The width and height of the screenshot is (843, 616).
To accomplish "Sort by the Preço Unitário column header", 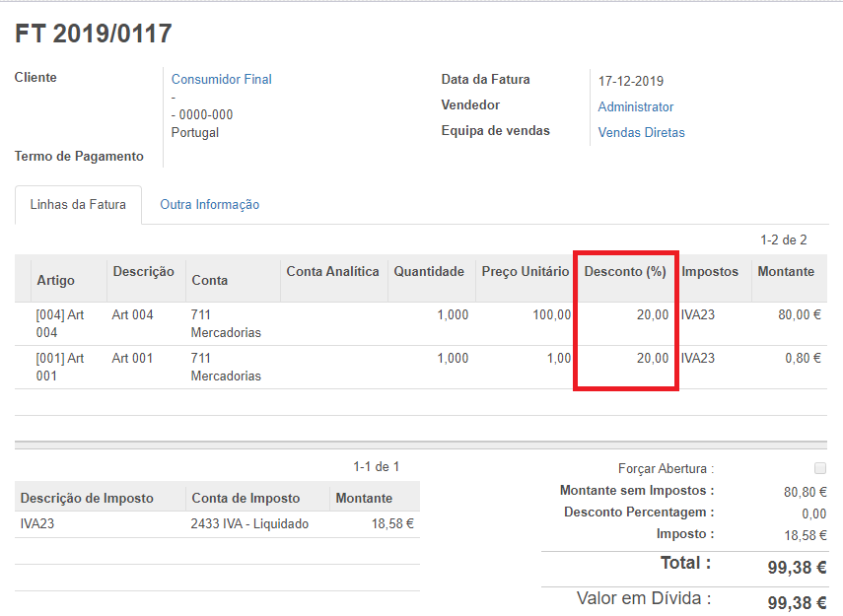I will [525, 272].
